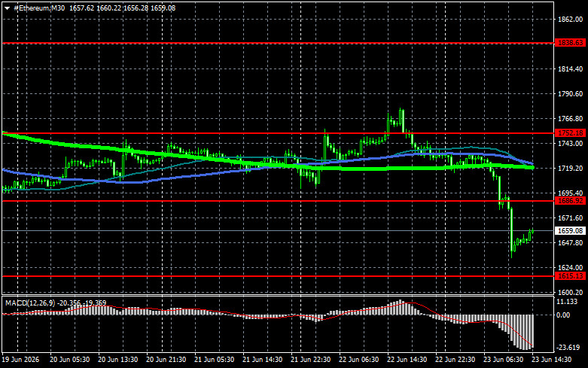Click the MACD(12,26,9) indicator label

tap(29, 303)
